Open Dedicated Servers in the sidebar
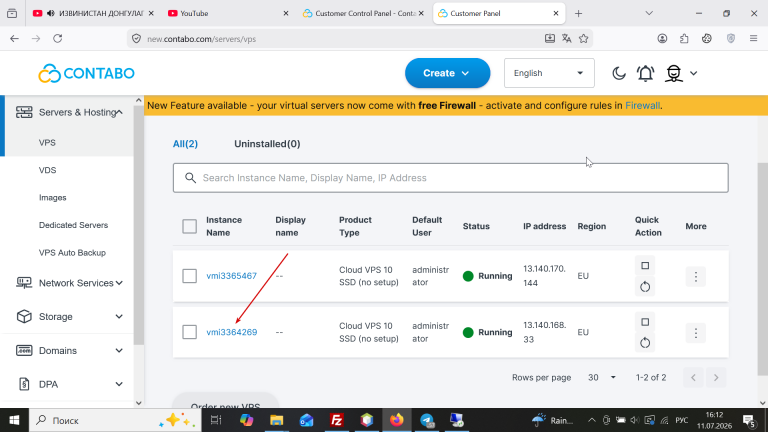 coord(73,225)
